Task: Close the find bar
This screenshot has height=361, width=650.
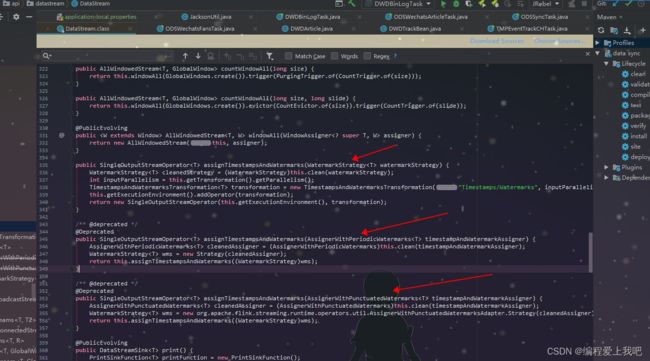Action: tap(587, 54)
